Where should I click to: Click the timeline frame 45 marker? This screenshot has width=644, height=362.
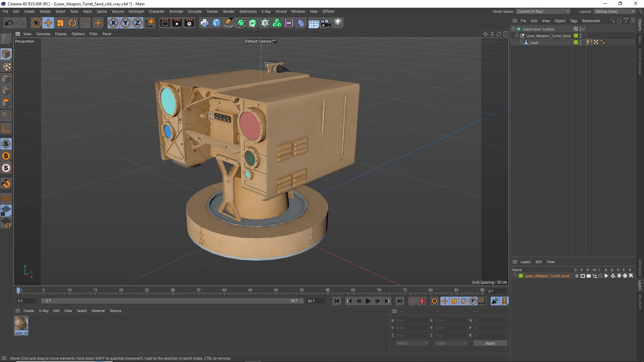pos(250,290)
